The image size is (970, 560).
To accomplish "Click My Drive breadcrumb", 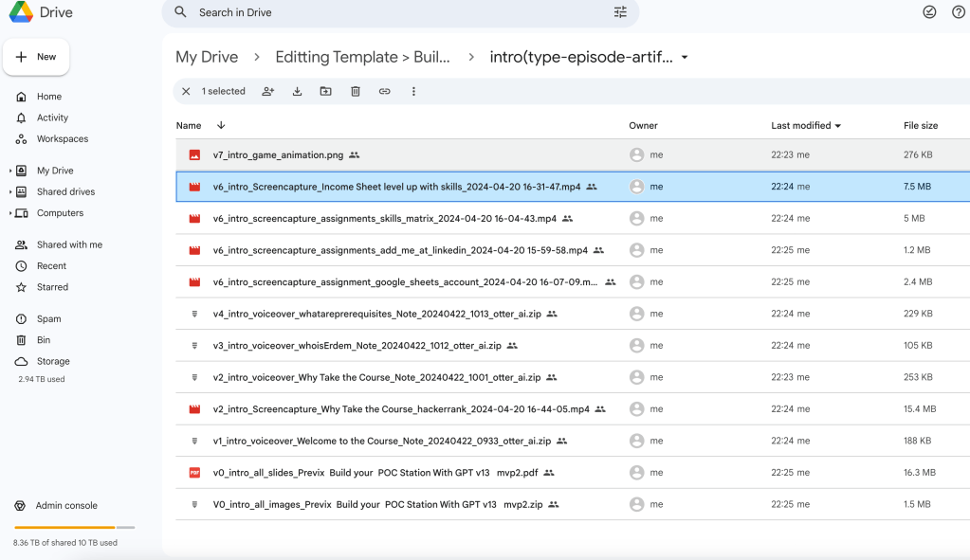I will [x=207, y=57].
